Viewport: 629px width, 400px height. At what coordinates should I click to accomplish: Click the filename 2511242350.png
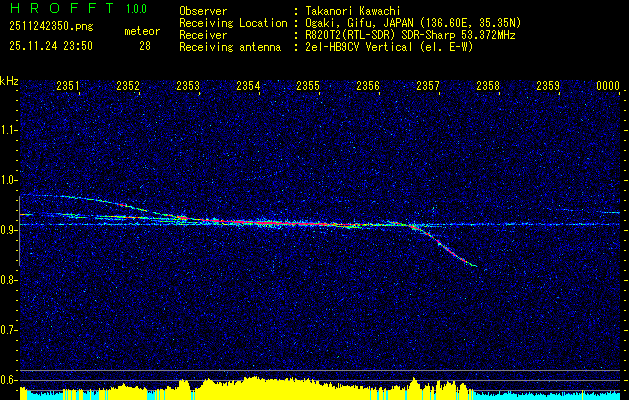51,26
